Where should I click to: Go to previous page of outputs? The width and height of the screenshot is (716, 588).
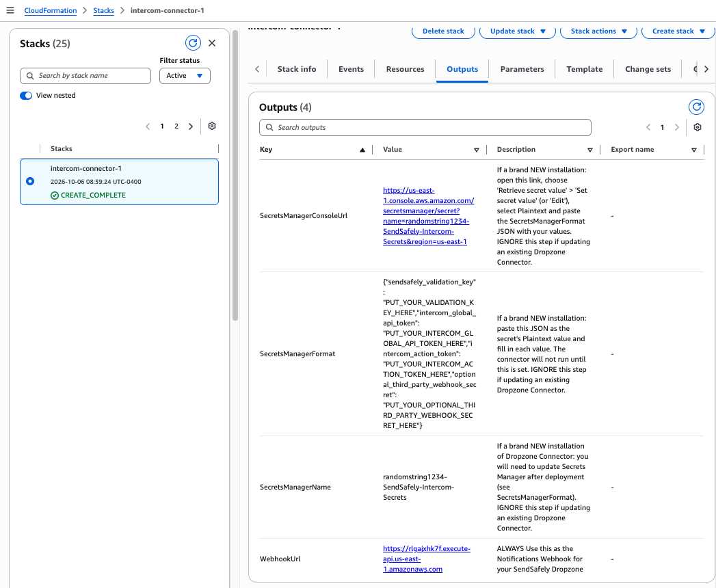click(x=648, y=127)
